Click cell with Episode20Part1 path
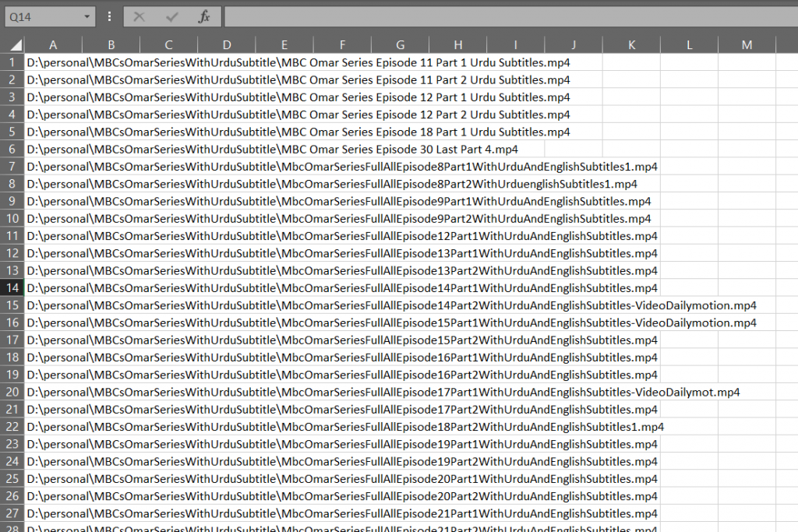798x532 pixels. (342, 478)
